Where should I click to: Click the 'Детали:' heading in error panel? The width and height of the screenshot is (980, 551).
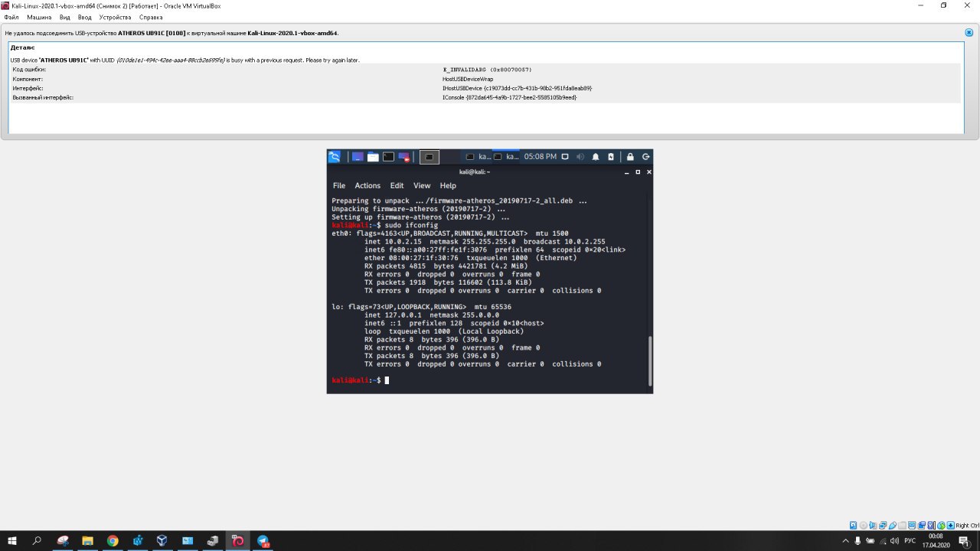coord(22,47)
